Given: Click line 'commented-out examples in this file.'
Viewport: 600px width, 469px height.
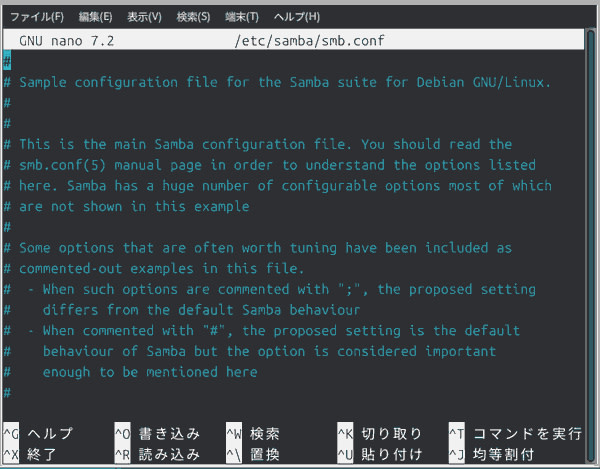Looking at the screenshot, I should [x=154, y=269].
